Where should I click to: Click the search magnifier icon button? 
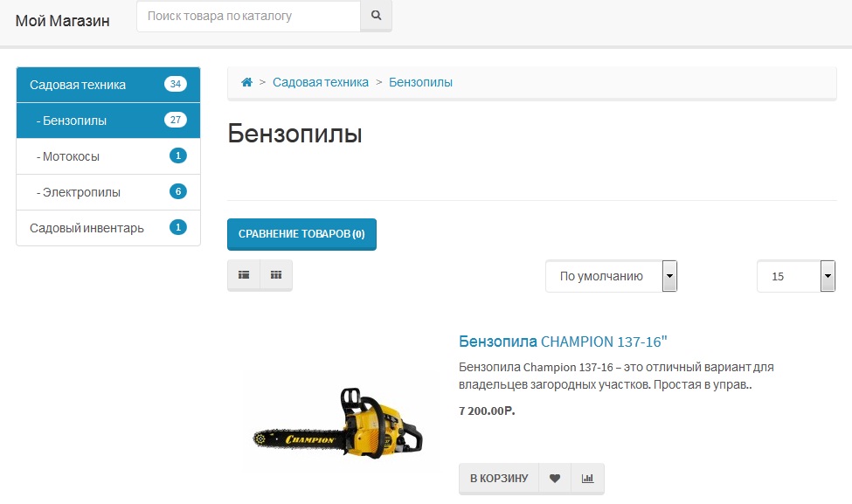coord(376,16)
